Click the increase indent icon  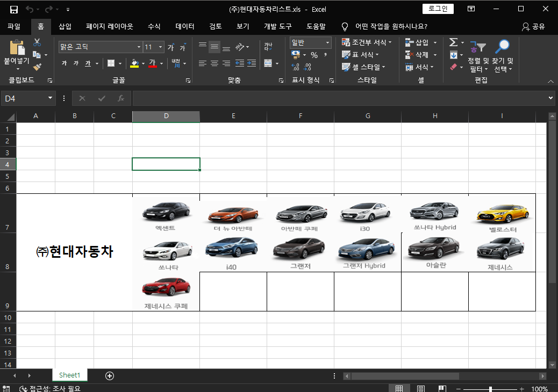tap(252, 63)
